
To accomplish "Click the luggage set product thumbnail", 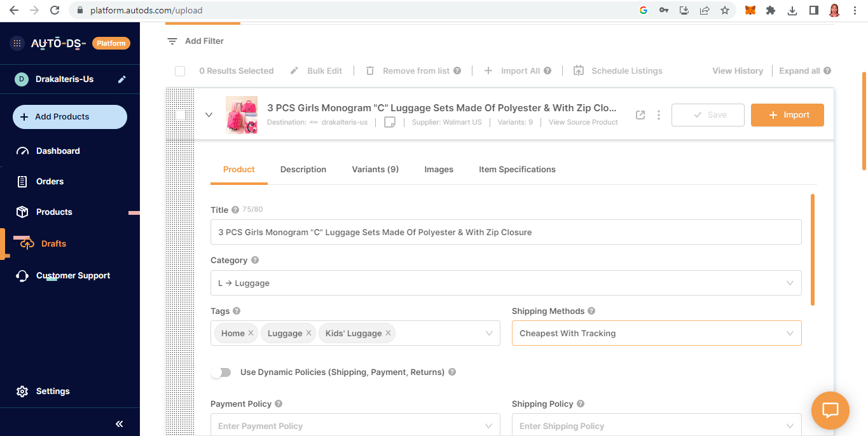I will (242, 115).
